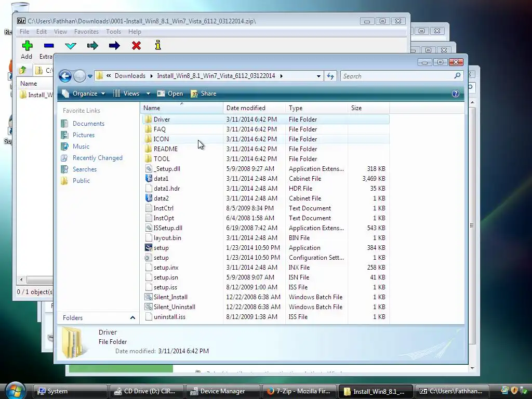Click the 7-Zip Extract blue minus icon
This screenshot has width=532, height=399.
point(49,46)
